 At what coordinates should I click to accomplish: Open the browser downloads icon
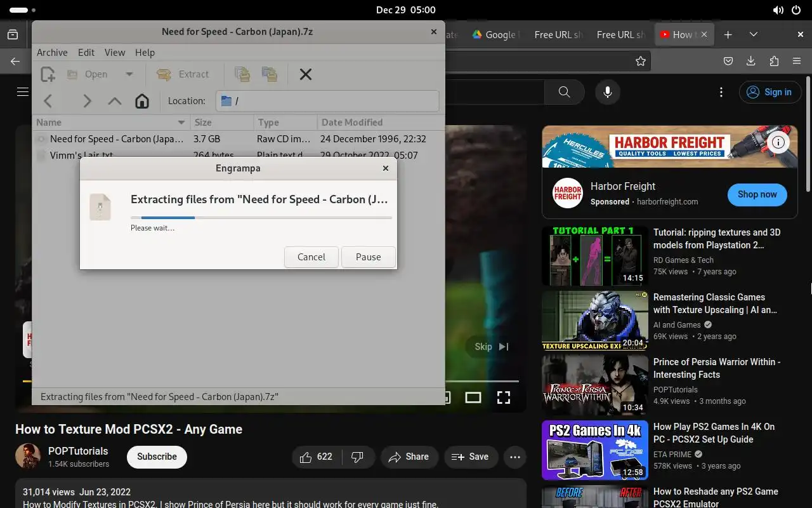[751, 62]
